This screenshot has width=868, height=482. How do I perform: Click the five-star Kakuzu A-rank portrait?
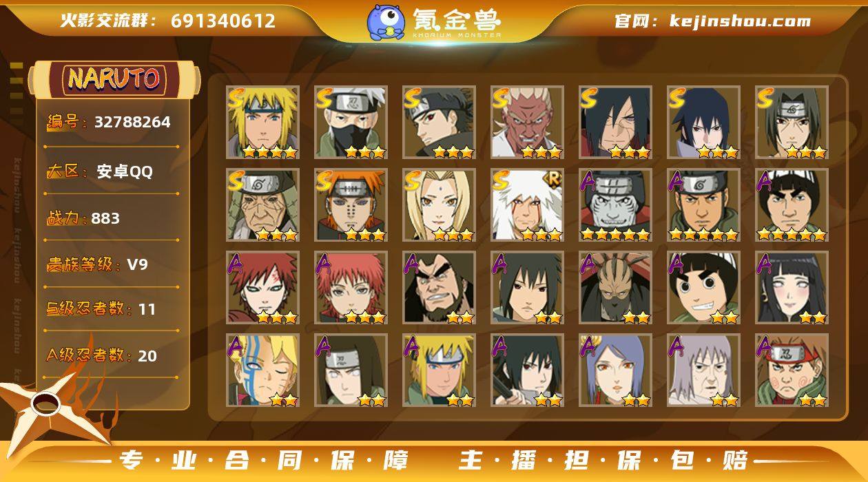[x=615, y=205]
